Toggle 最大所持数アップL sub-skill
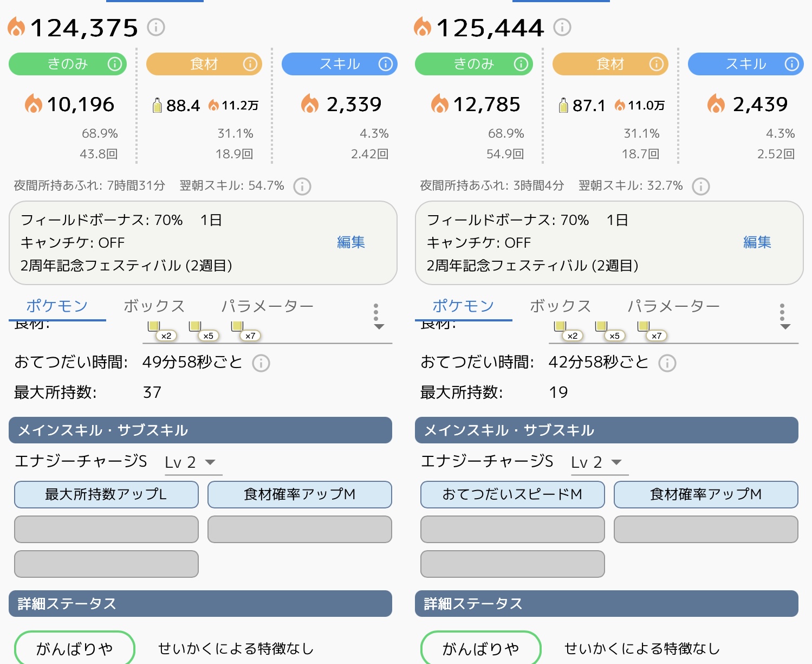This screenshot has height=664, width=812. (106, 494)
